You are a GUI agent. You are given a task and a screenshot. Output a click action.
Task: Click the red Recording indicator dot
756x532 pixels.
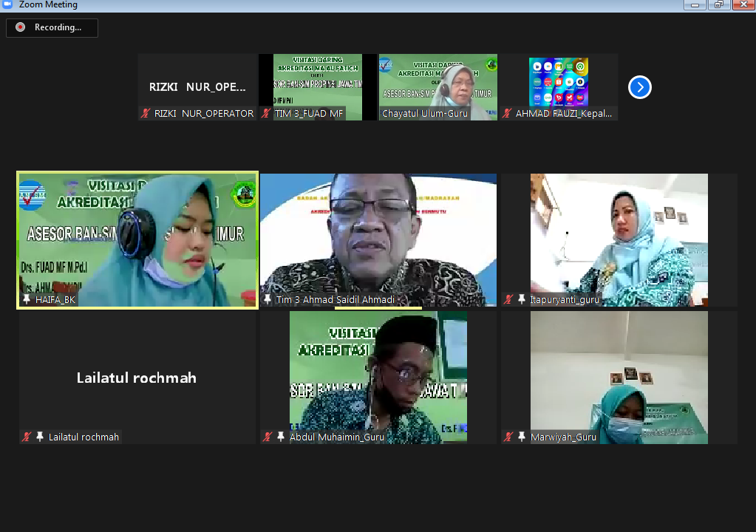(20, 27)
